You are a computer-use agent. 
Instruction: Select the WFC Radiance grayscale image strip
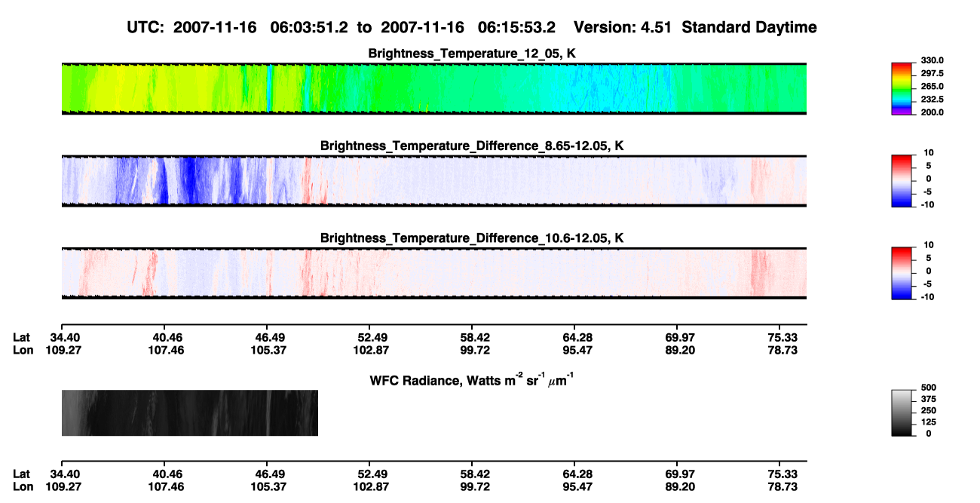coord(189,413)
